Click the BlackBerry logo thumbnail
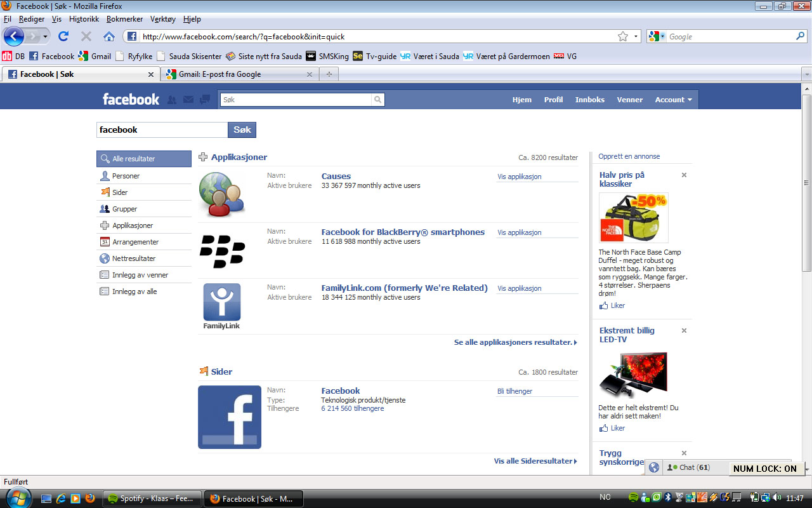 [x=222, y=250]
